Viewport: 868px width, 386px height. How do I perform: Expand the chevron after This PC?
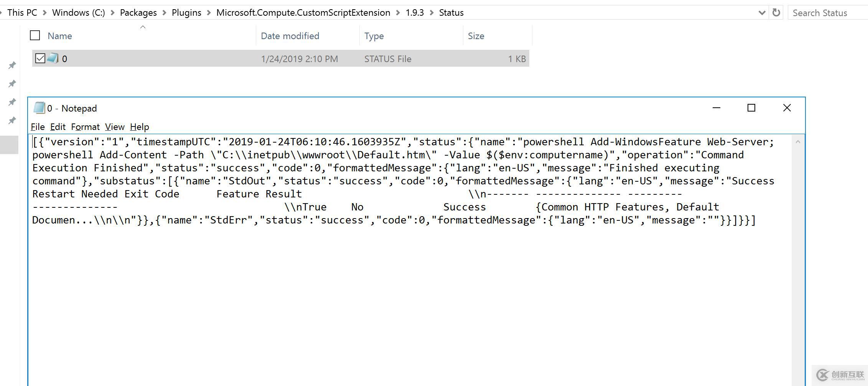pyautogui.click(x=45, y=13)
